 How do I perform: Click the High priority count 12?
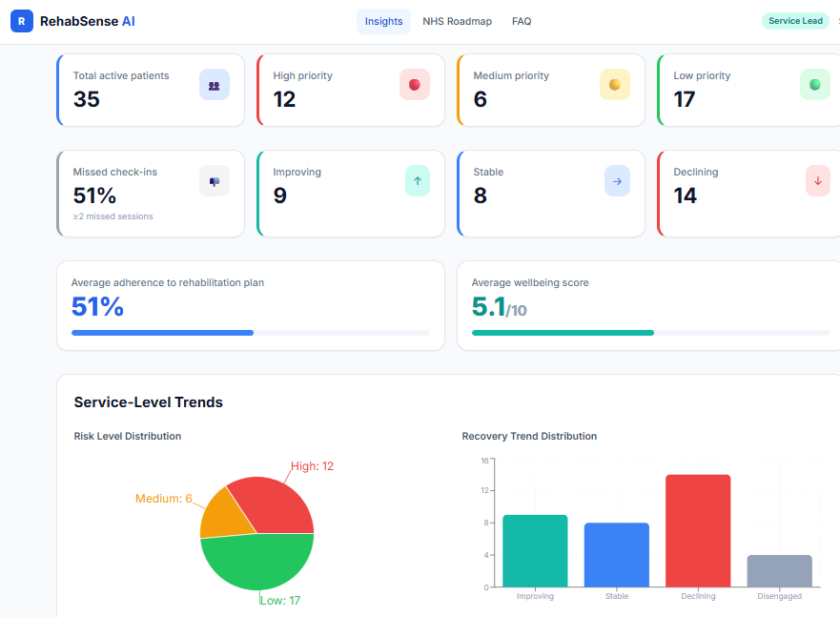[x=284, y=99]
